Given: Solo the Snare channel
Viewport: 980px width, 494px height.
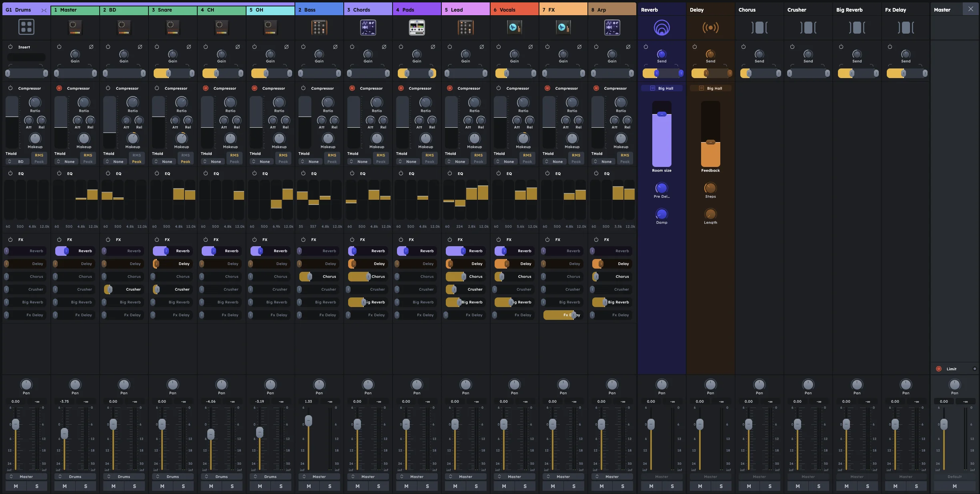Looking at the screenshot, I should (183, 486).
